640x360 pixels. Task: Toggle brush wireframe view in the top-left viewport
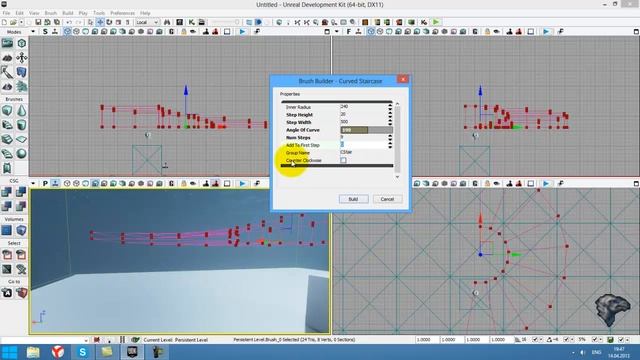coord(67,31)
